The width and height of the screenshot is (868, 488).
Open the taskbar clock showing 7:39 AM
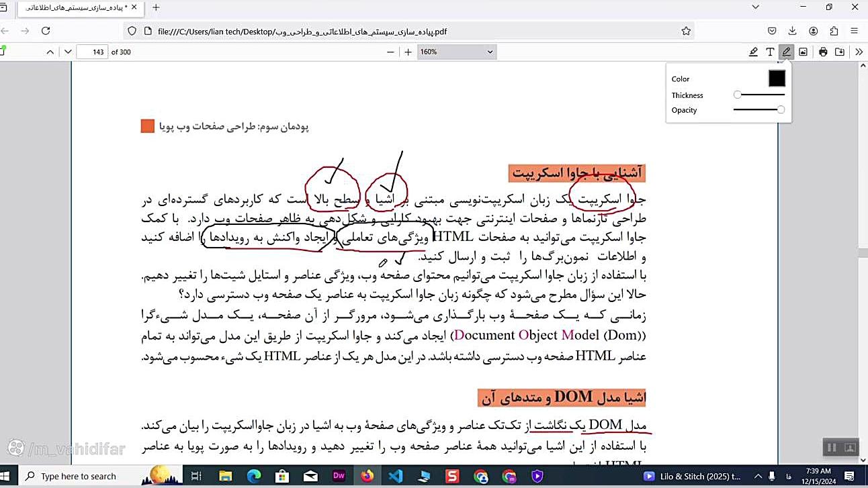pos(816,477)
